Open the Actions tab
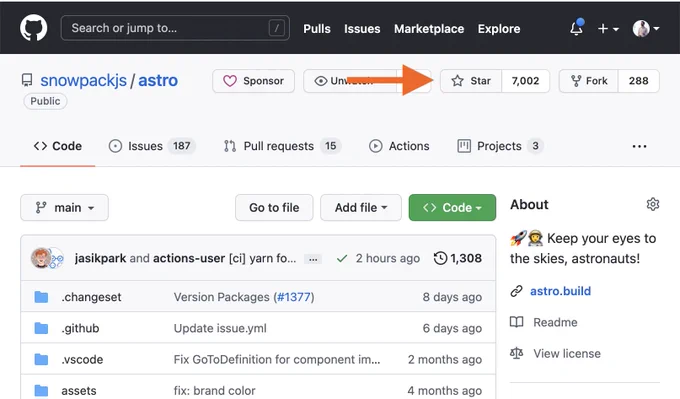 [399, 146]
